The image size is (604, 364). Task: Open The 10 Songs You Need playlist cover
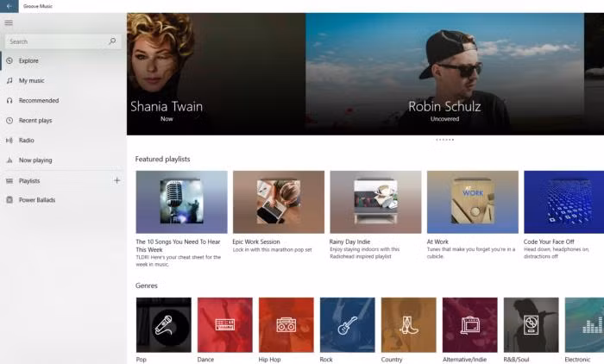click(x=181, y=202)
